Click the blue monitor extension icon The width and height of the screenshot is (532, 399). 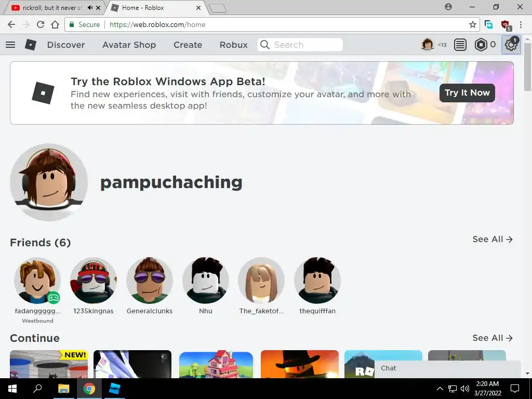click(488, 24)
